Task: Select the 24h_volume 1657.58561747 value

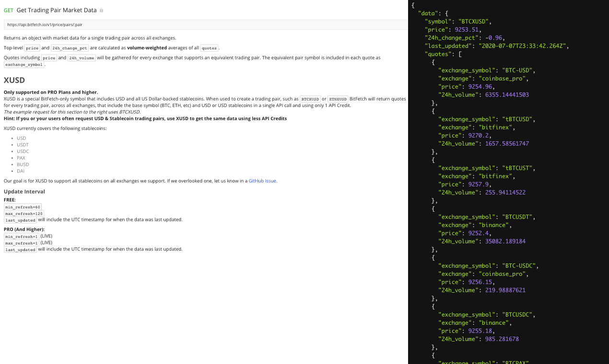Action: point(507,144)
